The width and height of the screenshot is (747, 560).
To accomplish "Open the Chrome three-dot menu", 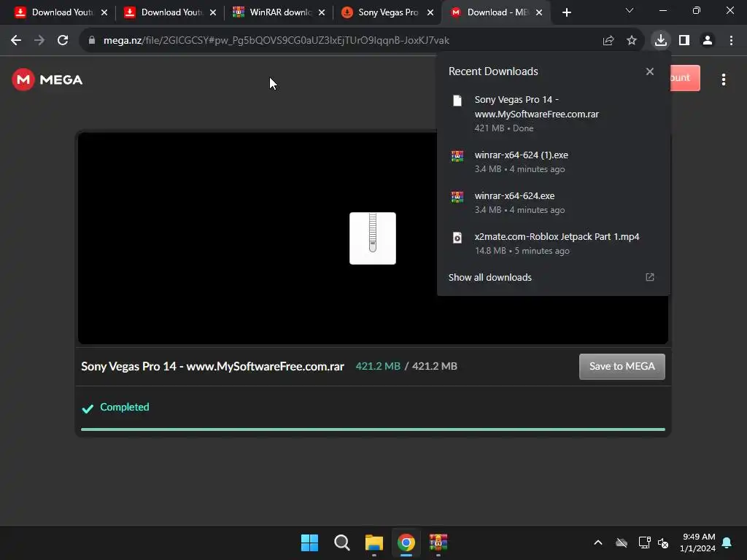I will 731,41.
